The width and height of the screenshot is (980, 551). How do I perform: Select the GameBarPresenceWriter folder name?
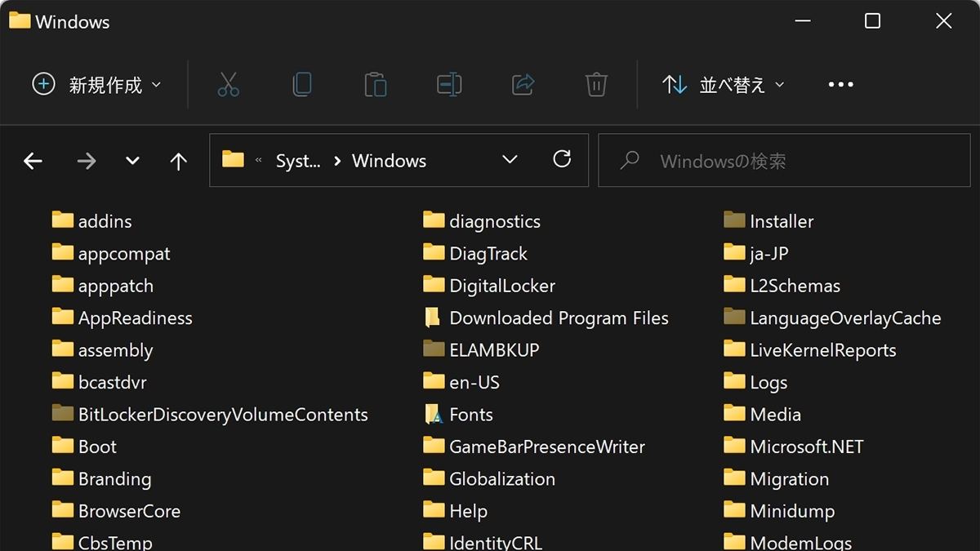click(547, 447)
